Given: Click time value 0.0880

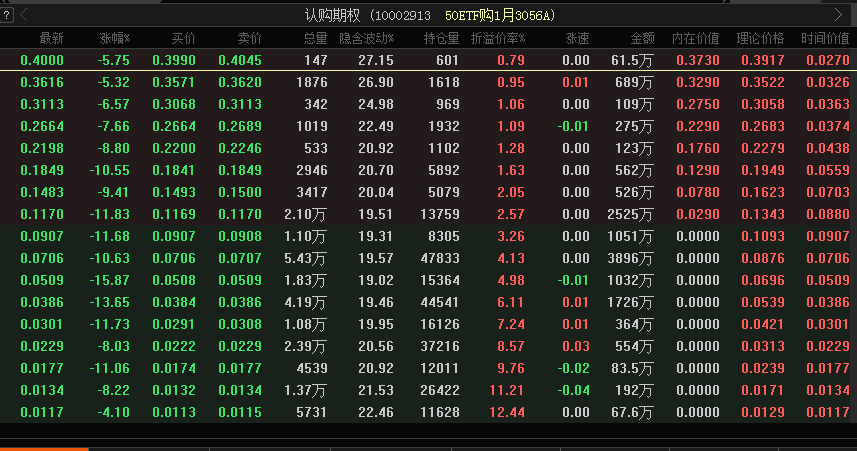Looking at the screenshot, I should (828, 214).
